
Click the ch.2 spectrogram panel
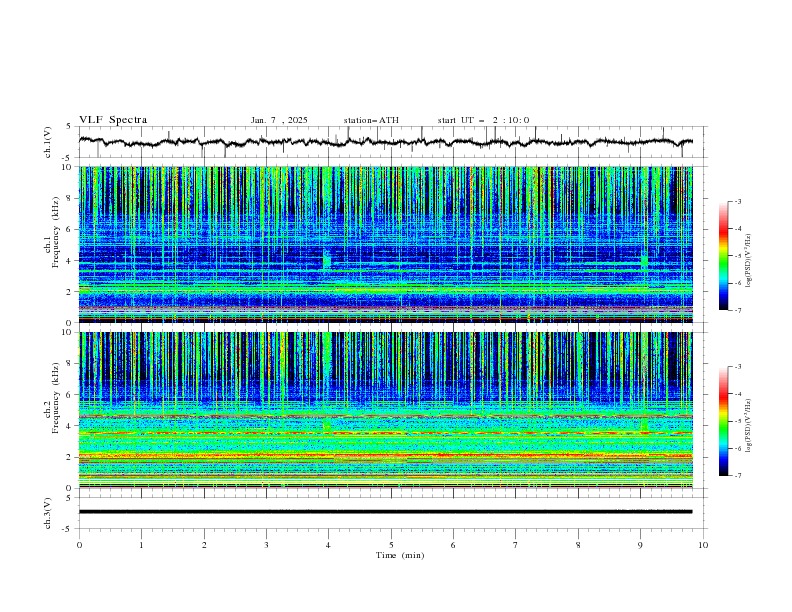[x=386, y=410]
